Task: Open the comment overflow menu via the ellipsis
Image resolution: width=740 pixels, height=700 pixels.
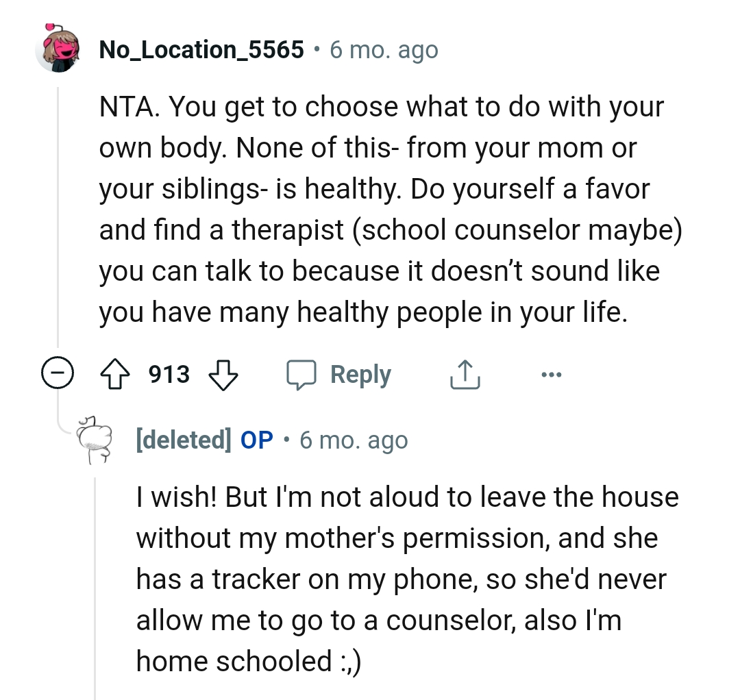Action: pos(552,374)
